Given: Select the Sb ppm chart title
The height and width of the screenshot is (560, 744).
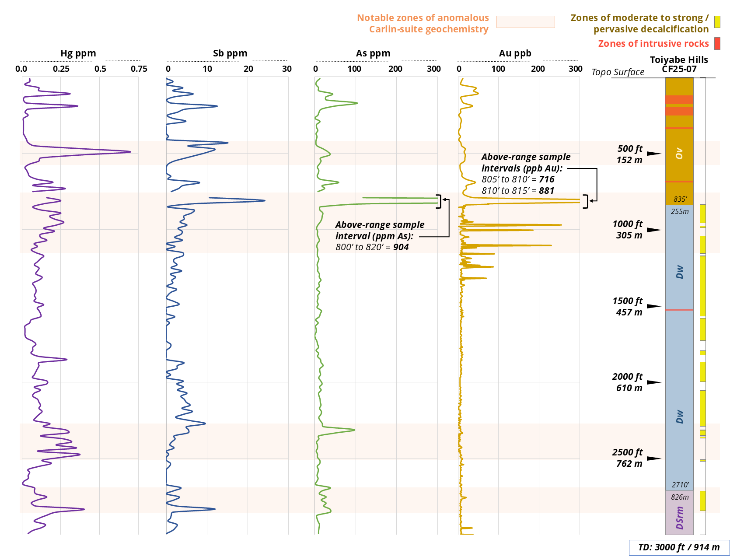Looking at the screenshot, I should pyautogui.click(x=230, y=53).
